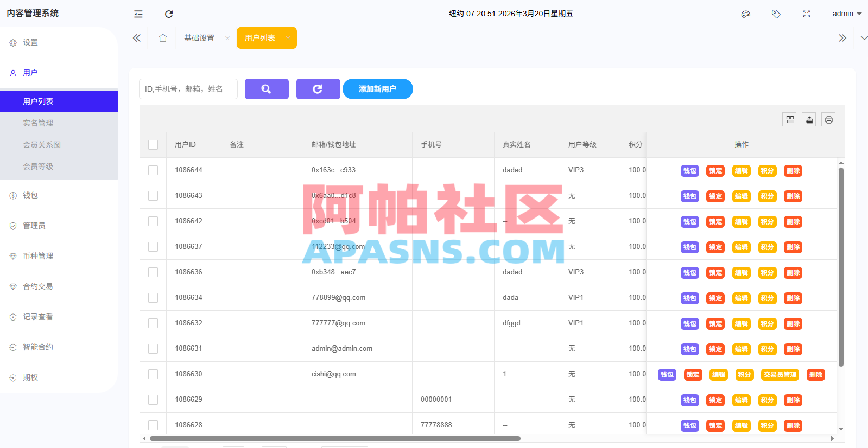Screen dimensions: 868x448
Task: Expand the 设置 sidebar menu
Action: [x=59, y=42]
